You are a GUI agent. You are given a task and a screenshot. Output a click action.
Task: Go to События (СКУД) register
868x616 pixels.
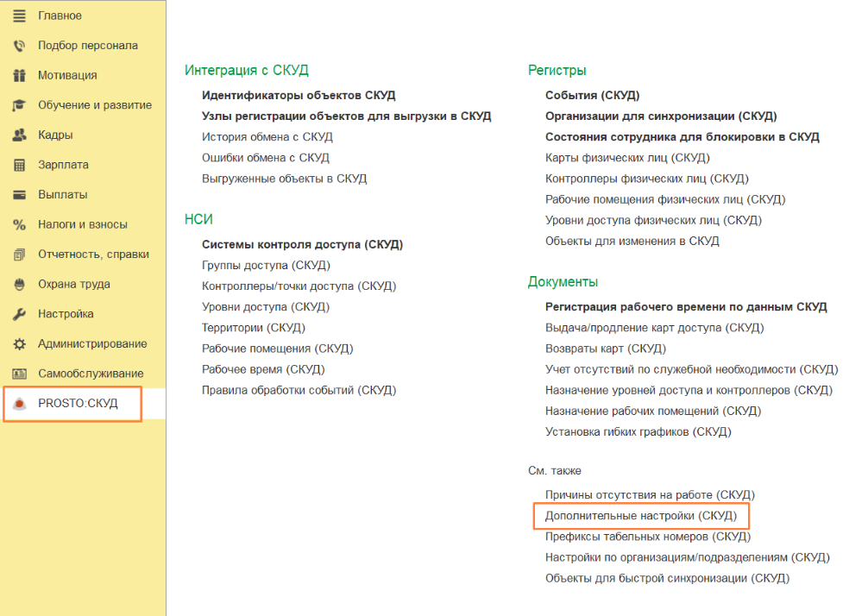(x=592, y=96)
